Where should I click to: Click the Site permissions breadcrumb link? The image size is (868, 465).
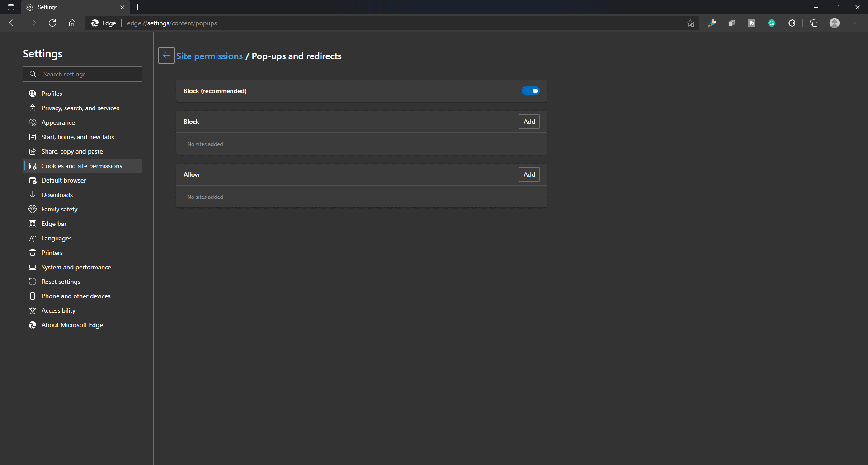pyautogui.click(x=209, y=56)
